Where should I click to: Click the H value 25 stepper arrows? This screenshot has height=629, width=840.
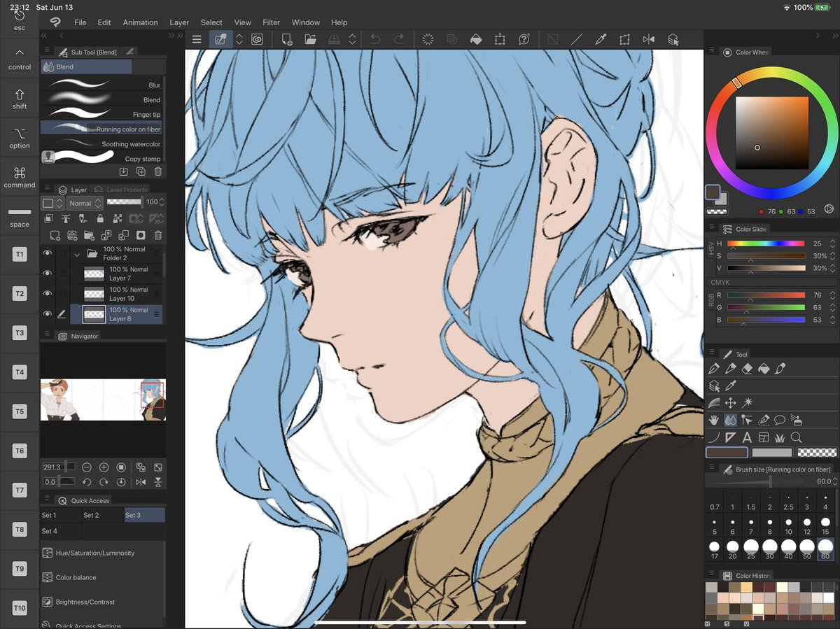(x=833, y=243)
